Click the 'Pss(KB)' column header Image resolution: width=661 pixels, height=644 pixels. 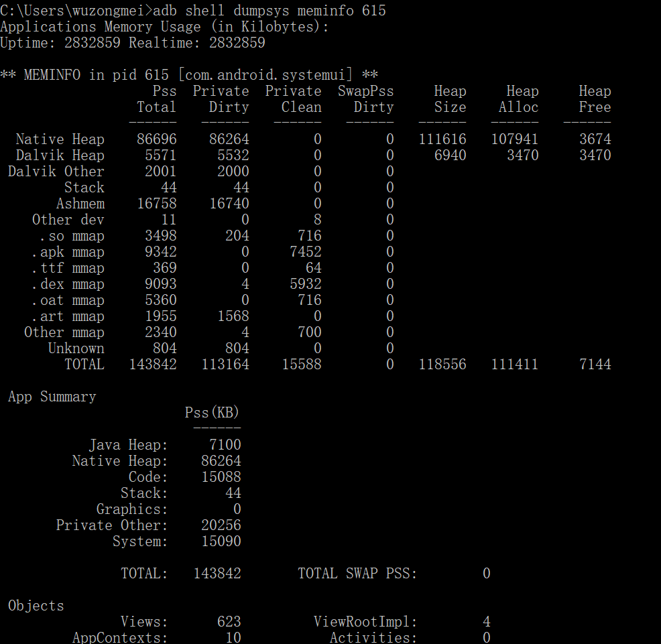(x=212, y=412)
